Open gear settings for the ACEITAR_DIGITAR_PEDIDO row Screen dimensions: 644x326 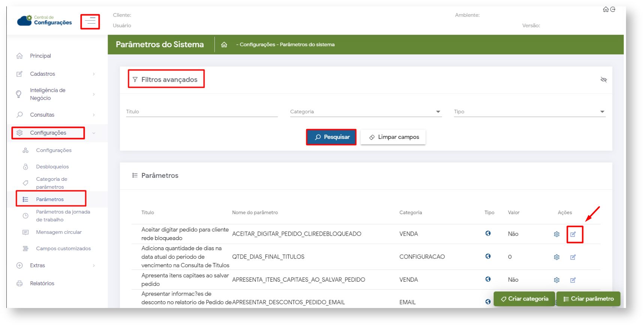tap(557, 234)
